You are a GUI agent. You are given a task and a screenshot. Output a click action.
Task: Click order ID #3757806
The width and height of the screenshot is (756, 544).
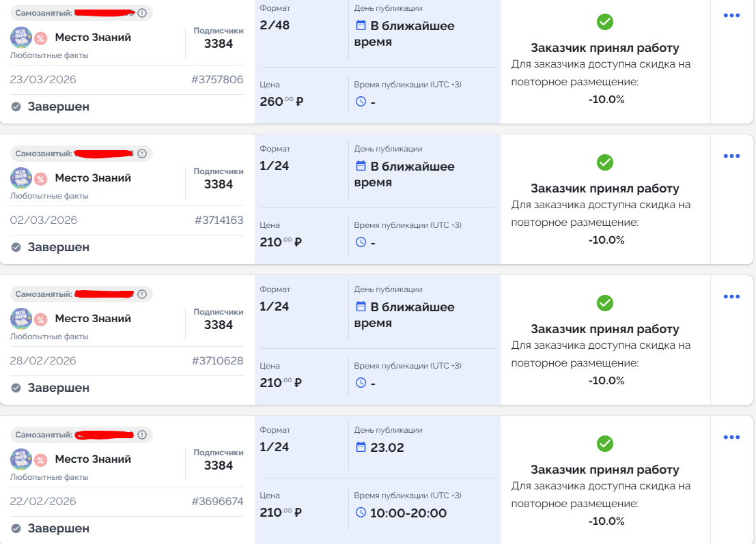click(217, 80)
